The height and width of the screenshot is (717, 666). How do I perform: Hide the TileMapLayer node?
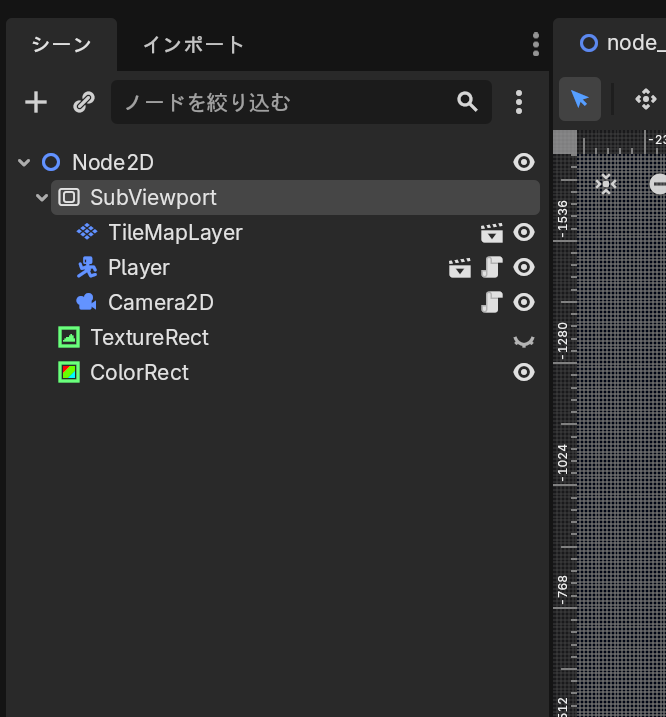tap(524, 232)
